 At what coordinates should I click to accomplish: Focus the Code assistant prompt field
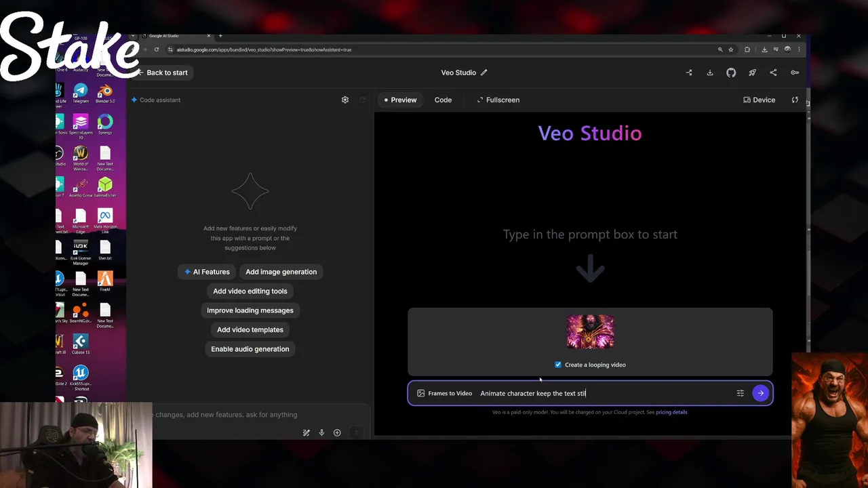[260, 414]
